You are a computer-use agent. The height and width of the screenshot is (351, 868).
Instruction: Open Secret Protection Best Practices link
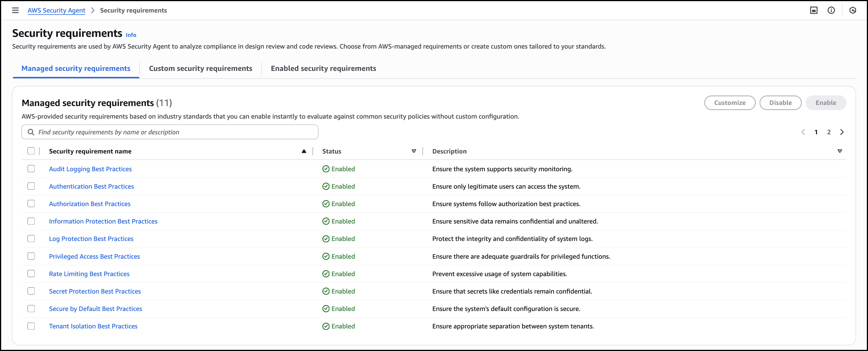pyautogui.click(x=95, y=291)
